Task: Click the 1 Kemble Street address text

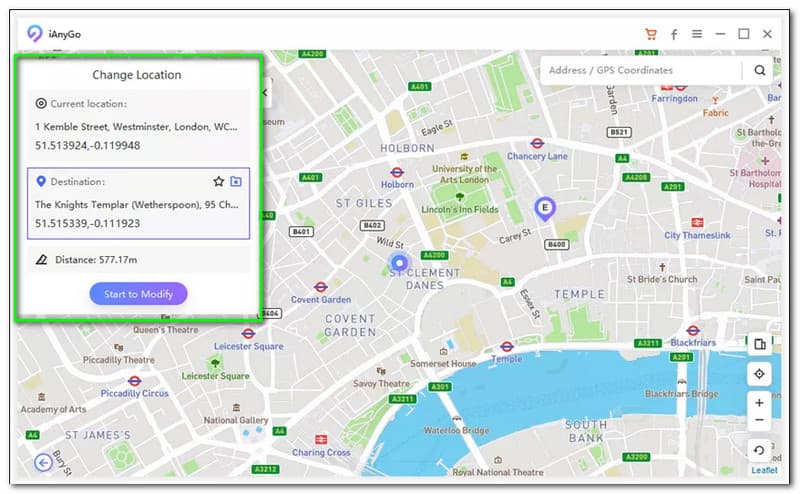Action: (136, 127)
